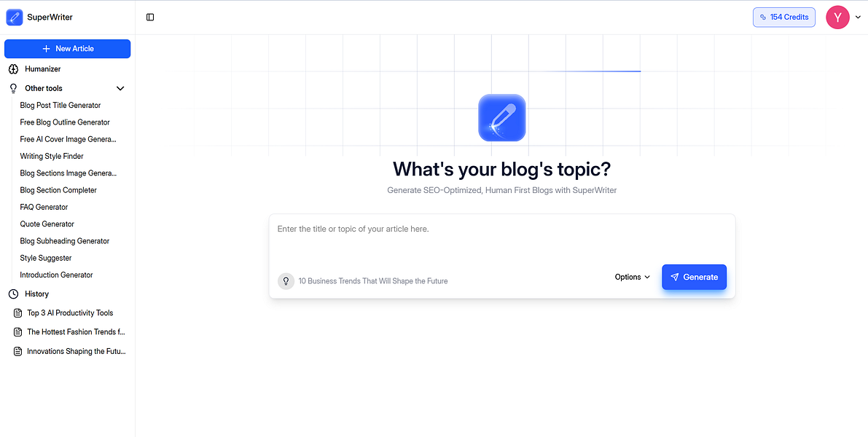Click the New Article button

[68, 49]
